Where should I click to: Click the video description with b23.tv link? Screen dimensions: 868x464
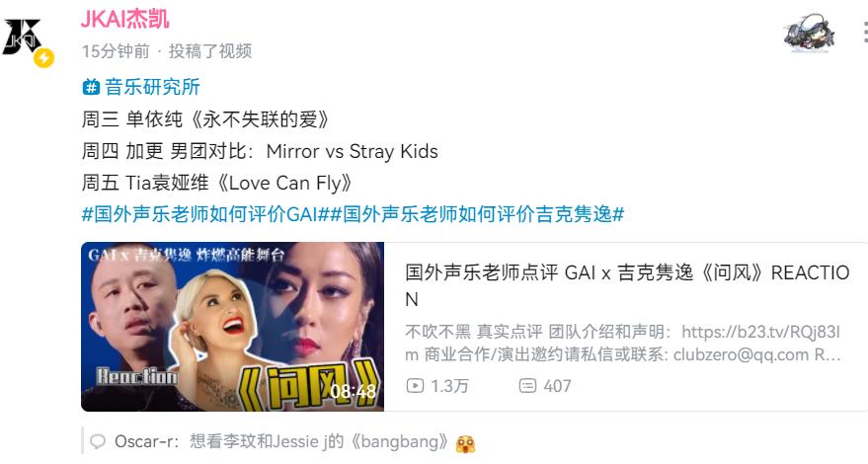click(x=623, y=343)
